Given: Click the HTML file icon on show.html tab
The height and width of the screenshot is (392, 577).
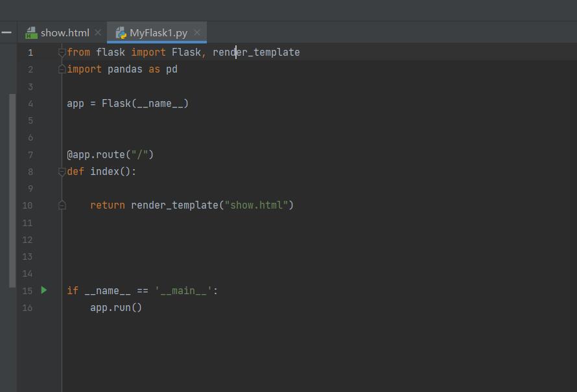Looking at the screenshot, I should 31,32.
